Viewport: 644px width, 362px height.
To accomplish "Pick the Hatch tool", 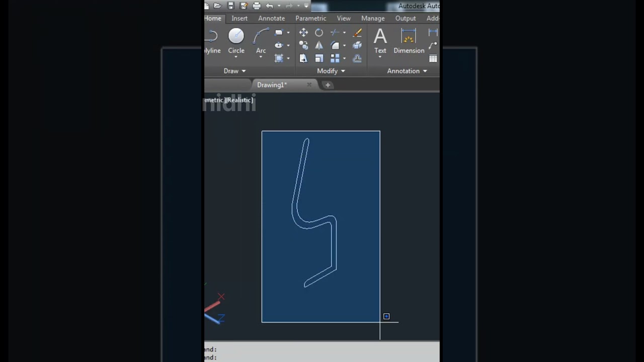I will coord(279,58).
